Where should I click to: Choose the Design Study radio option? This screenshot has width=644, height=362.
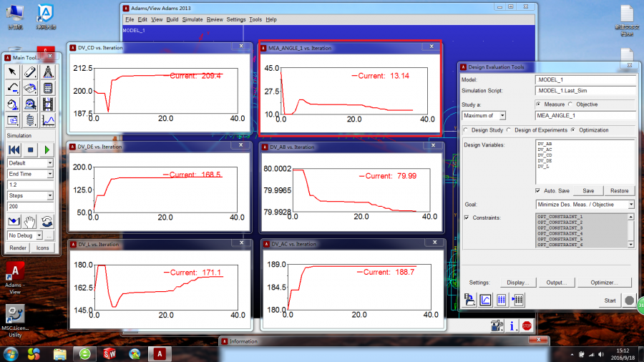click(x=466, y=130)
